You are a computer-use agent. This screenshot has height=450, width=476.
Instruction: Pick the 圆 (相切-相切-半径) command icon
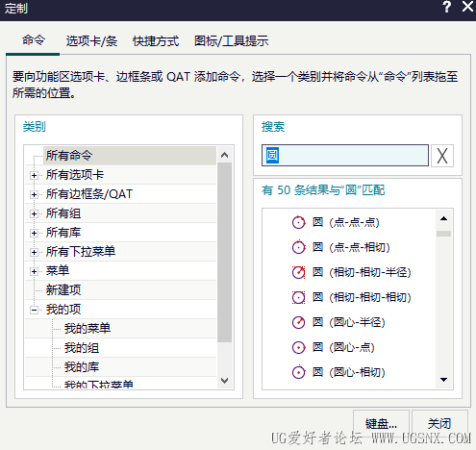298,272
